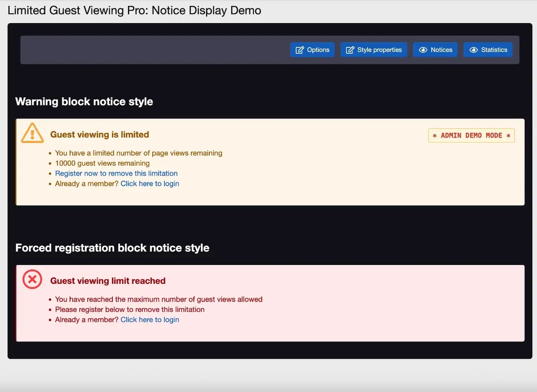This screenshot has width=537, height=392.
Task: Click the edit icon on Options button
Action: pyautogui.click(x=300, y=50)
